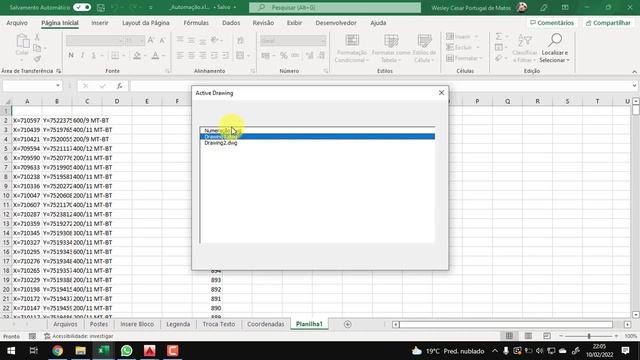The width and height of the screenshot is (640, 360).
Task: Click the font color A icon
Action: [155, 55]
